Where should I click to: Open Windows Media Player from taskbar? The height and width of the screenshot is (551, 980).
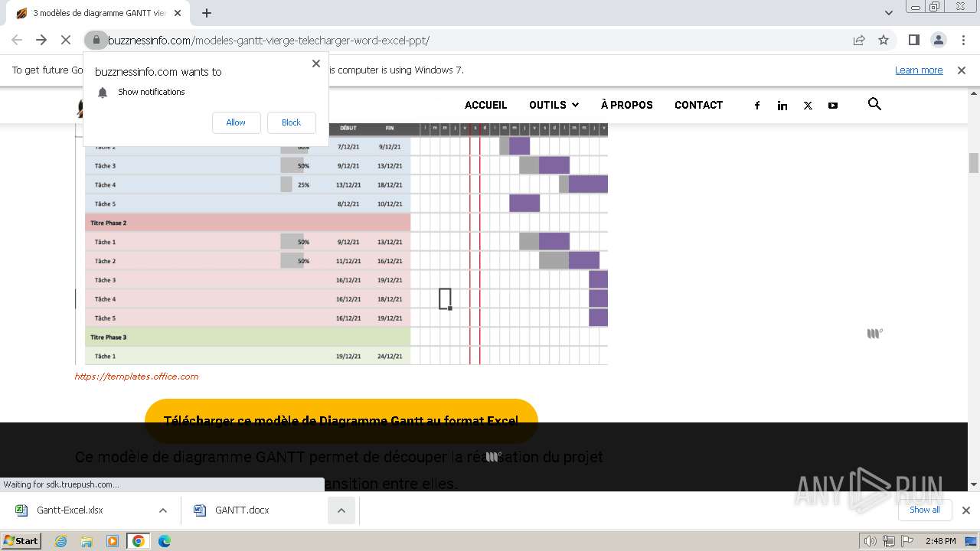point(113,541)
